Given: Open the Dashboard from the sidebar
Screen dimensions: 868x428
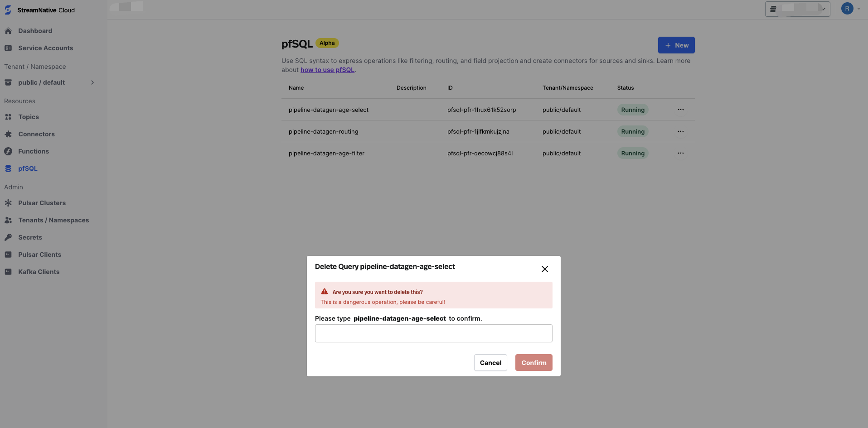Looking at the screenshot, I should pos(35,31).
